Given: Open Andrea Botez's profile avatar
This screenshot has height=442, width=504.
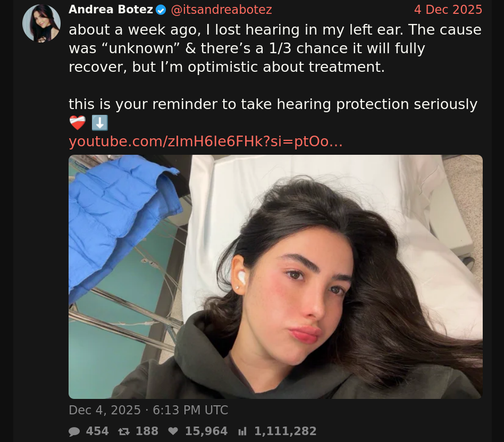Looking at the screenshot, I should [41, 23].
